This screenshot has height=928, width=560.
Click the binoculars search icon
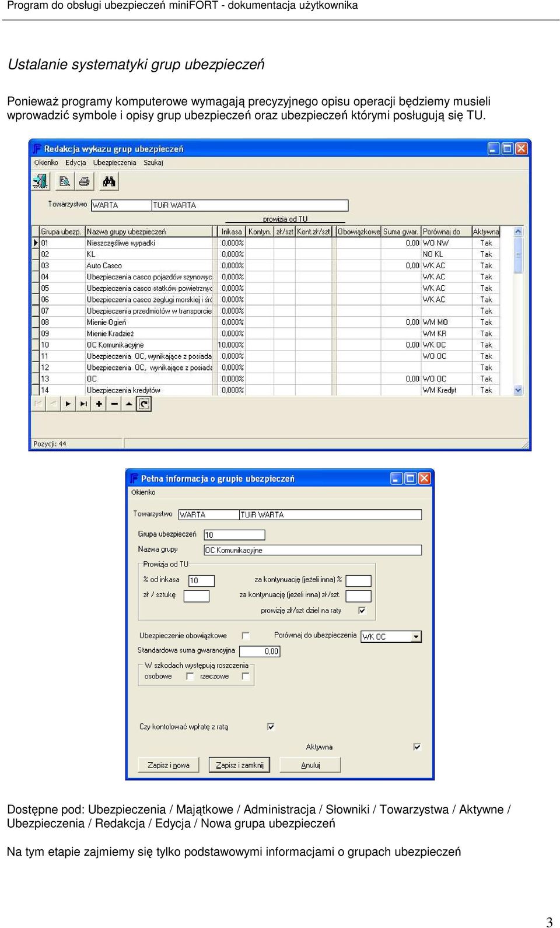pos(109,181)
